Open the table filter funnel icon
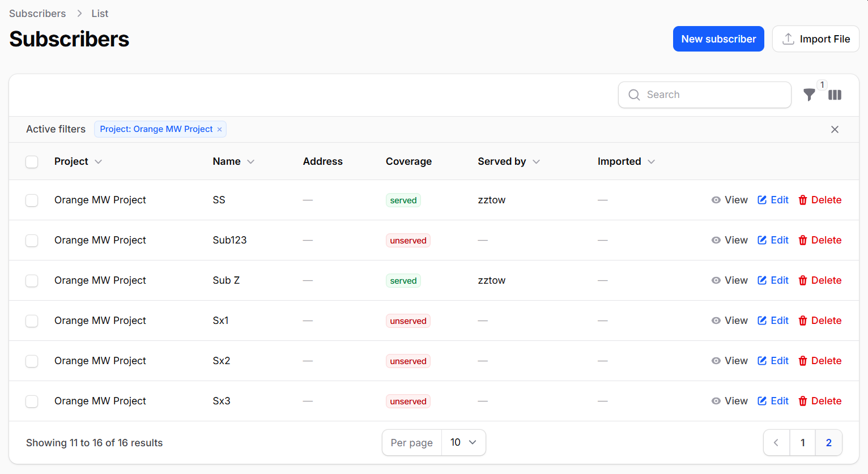Screen dimensions: 868x474 click(809, 95)
